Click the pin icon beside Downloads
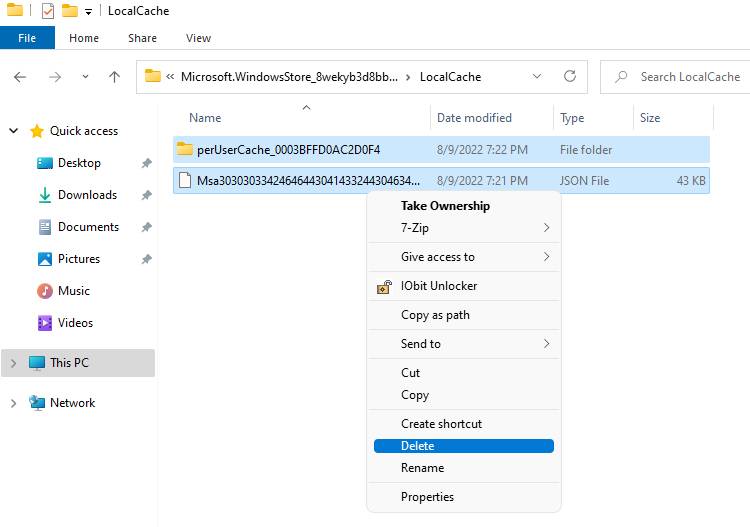750x527 pixels. [x=146, y=195]
